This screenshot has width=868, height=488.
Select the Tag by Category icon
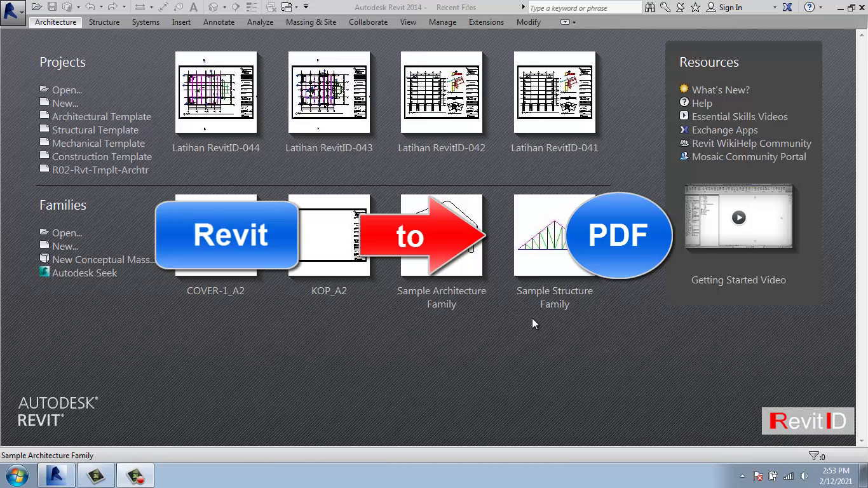click(179, 7)
